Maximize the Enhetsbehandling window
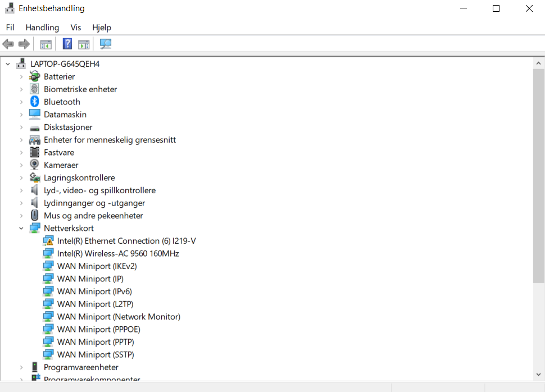 [x=496, y=8]
